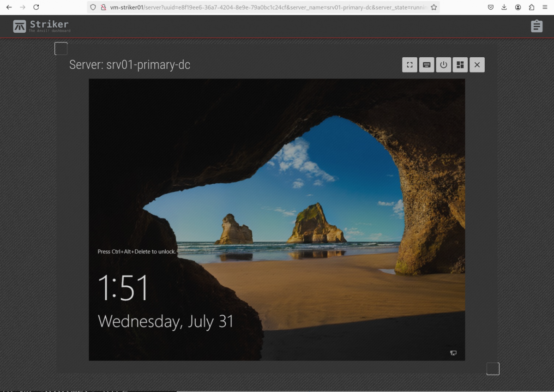Click the Striker anvil logo
This screenshot has height=392, width=554.
pos(20,26)
